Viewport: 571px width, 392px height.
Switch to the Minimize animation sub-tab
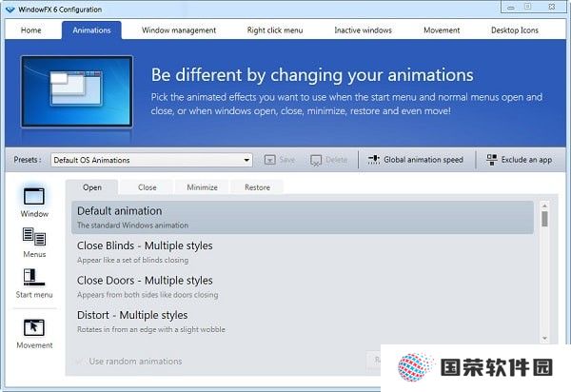tap(202, 187)
